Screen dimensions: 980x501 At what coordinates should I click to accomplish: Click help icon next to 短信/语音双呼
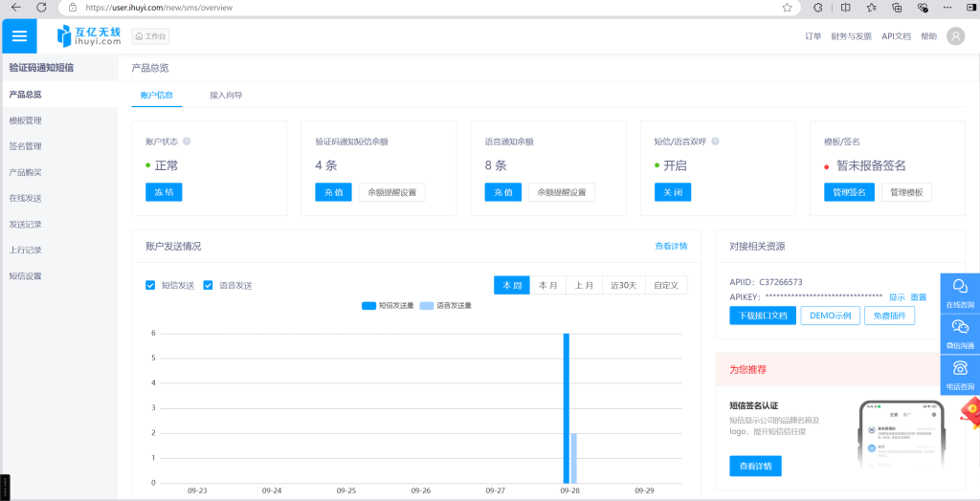coord(716,142)
